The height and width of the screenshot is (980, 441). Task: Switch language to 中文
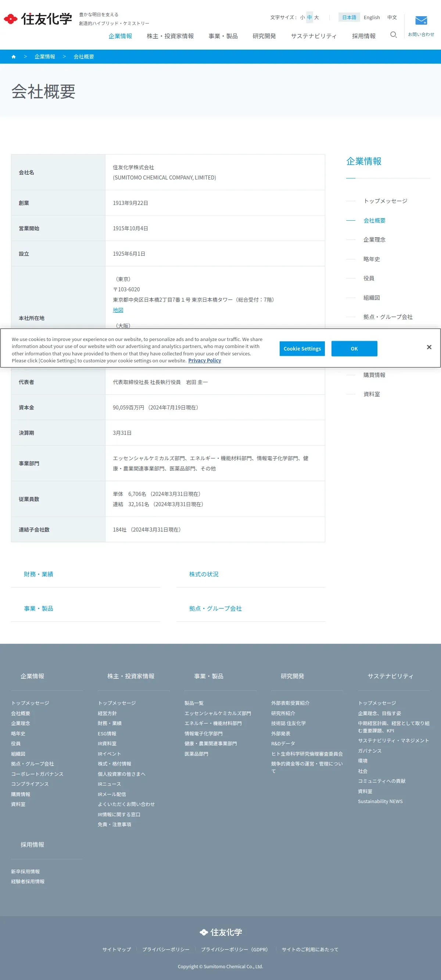point(392,18)
